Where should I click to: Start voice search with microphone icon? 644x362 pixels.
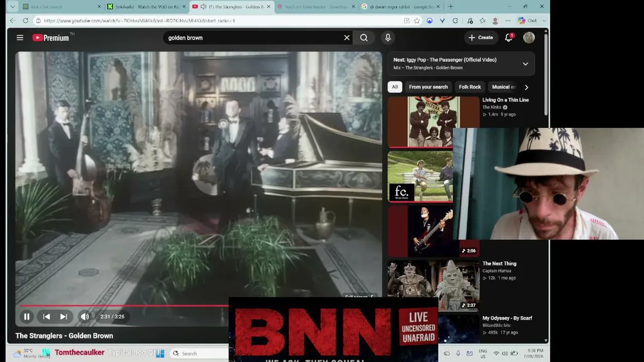coord(387,38)
